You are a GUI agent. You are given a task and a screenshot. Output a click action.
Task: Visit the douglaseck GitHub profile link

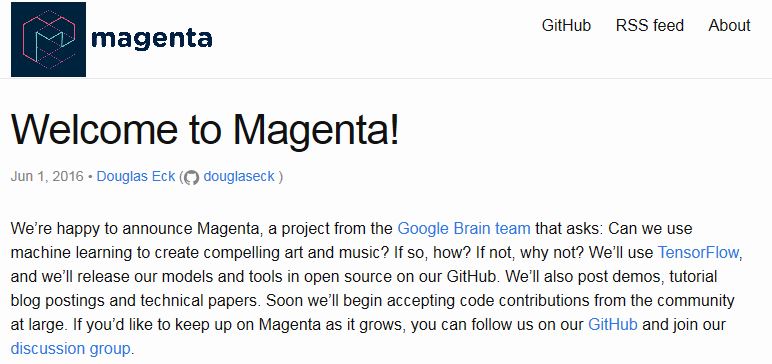(x=239, y=176)
